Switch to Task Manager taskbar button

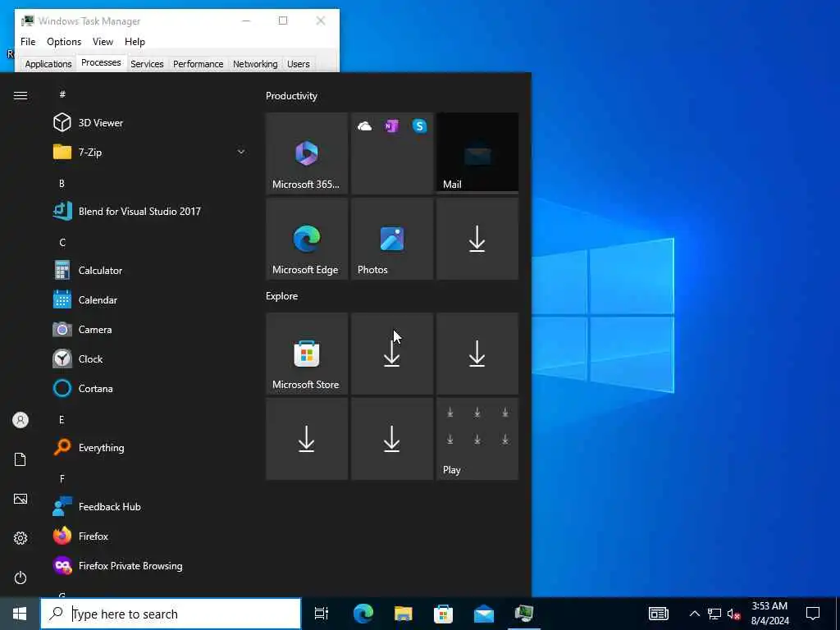coord(524,614)
